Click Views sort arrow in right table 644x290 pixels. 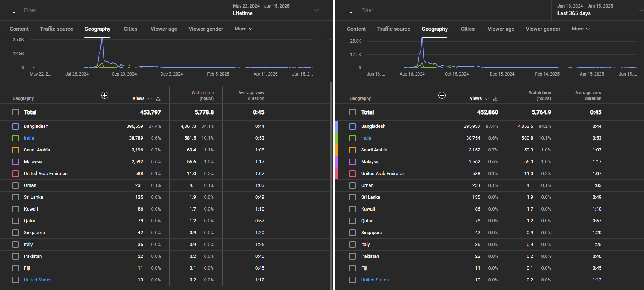(x=487, y=98)
